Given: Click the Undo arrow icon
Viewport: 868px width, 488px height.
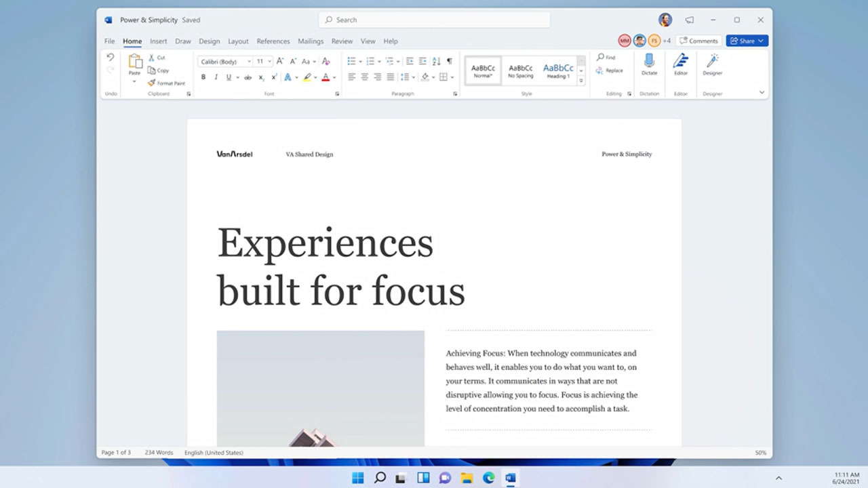Looking at the screenshot, I should [x=111, y=58].
